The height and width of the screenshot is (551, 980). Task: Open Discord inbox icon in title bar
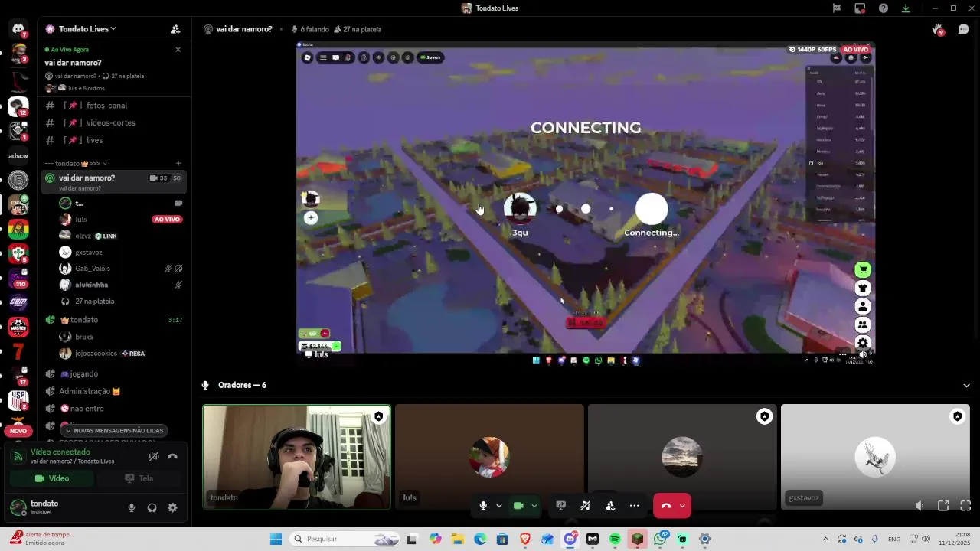point(860,8)
